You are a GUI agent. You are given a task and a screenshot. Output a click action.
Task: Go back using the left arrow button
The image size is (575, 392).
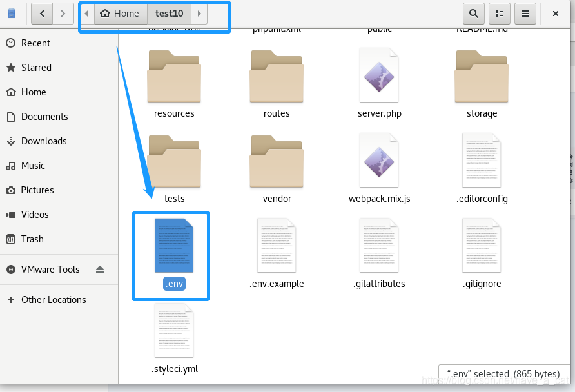tap(41, 13)
